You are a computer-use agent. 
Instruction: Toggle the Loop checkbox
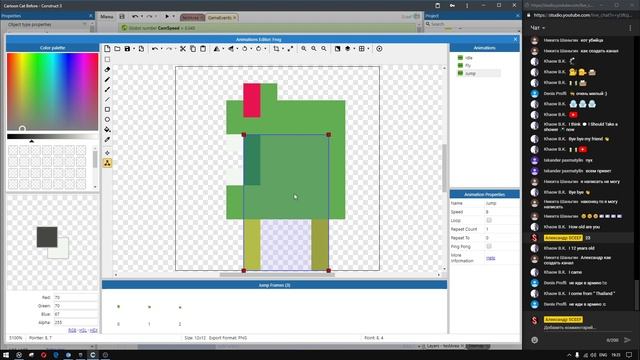click(x=489, y=220)
